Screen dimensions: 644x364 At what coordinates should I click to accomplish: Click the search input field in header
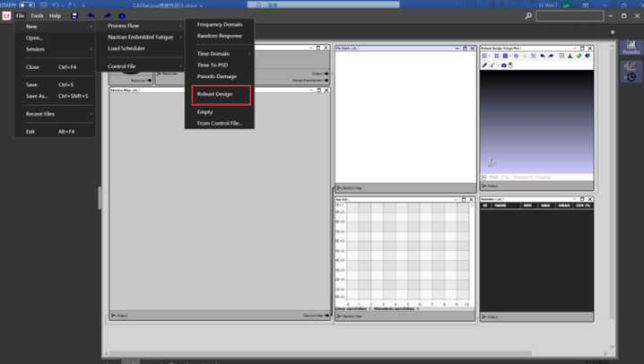570,16
